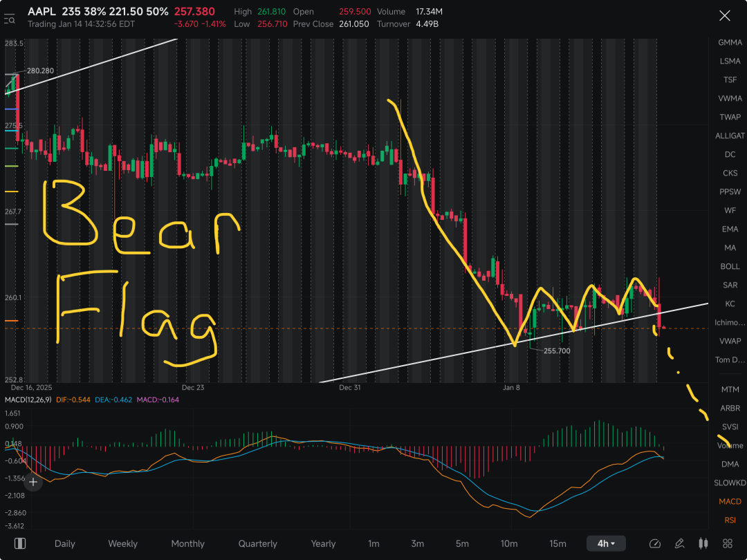747x560 pixels.
Task: Open the drawing pencil tool
Action: click(679, 543)
